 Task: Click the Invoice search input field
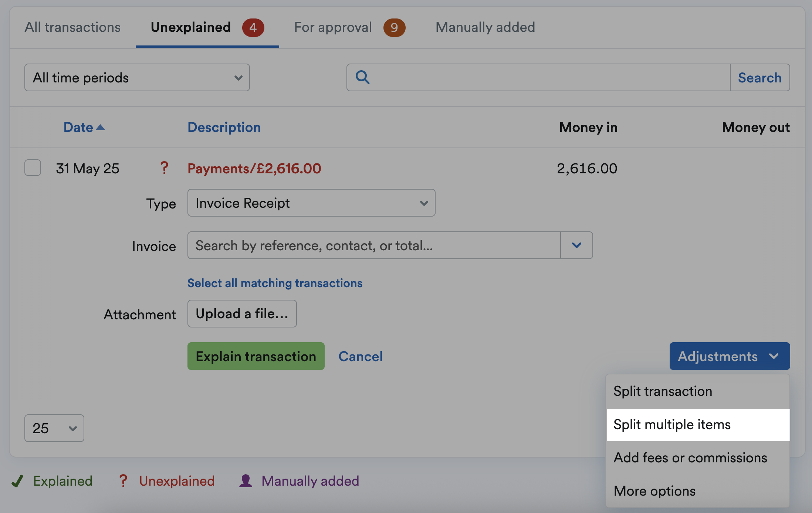point(374,245)
